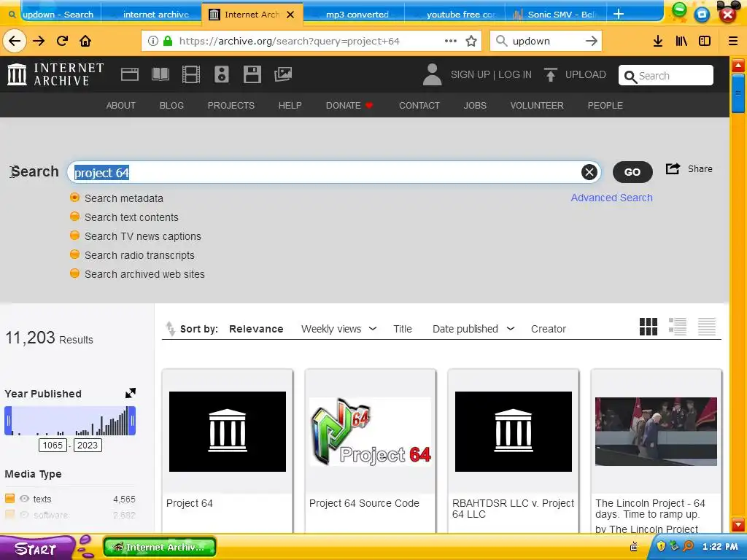Check the texts media type filter

coord(9,499)
